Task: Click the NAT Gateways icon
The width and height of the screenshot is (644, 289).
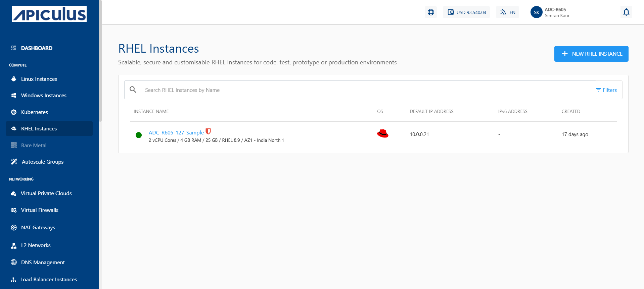Action: (x=14, y=228)
